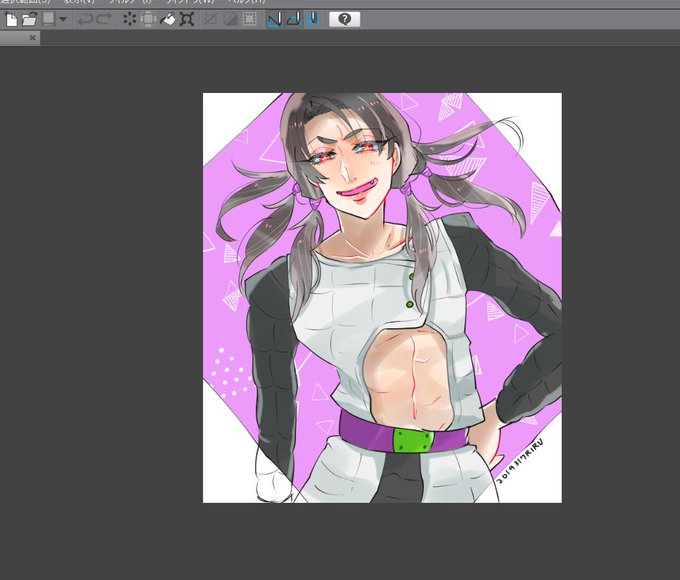Click the Invert Selection icon
This screenshot has width=680, height=580.
click(x=230, y=20)
